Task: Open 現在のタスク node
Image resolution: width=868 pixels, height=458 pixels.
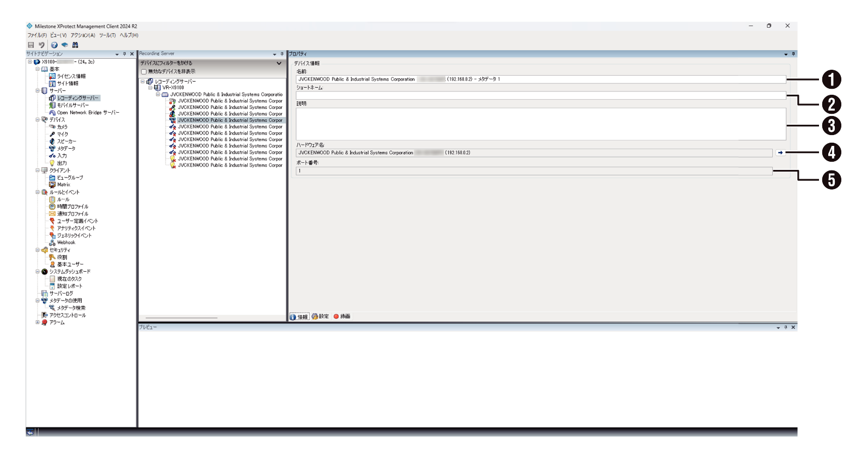Action: click(x=69, y=279)
